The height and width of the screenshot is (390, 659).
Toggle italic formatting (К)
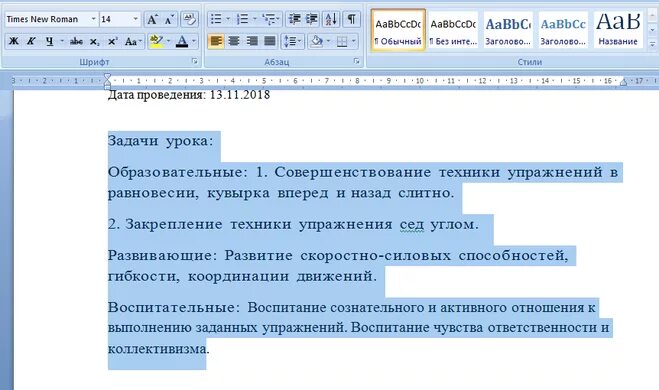pos(31,41)
